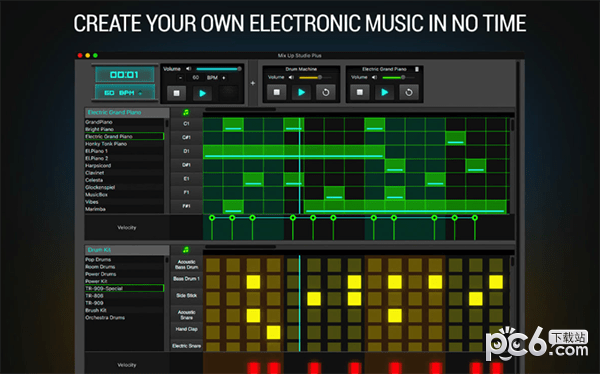Screen dimensions: 600x374
Task: Click the music note icon in Drum Kit section
Action: pyautogui.click(x=186, y=250)
